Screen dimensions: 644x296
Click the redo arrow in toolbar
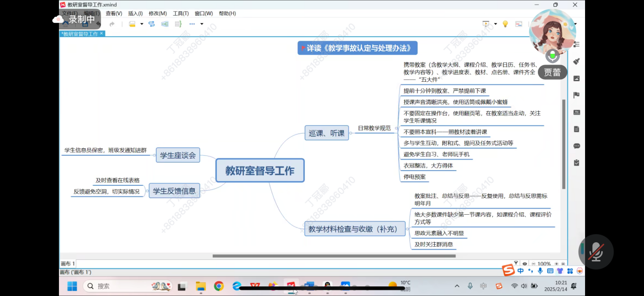click(112, 24)
